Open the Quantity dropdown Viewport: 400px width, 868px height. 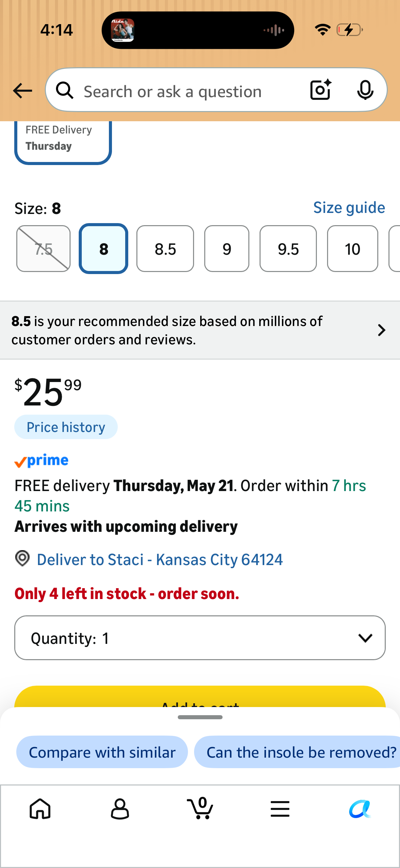pos(200,638)
